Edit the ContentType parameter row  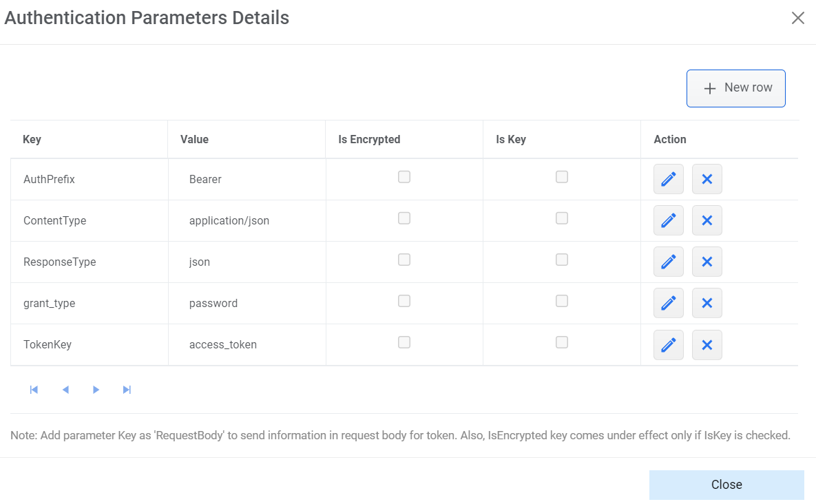pyautogui.click(x=668, y=220)
